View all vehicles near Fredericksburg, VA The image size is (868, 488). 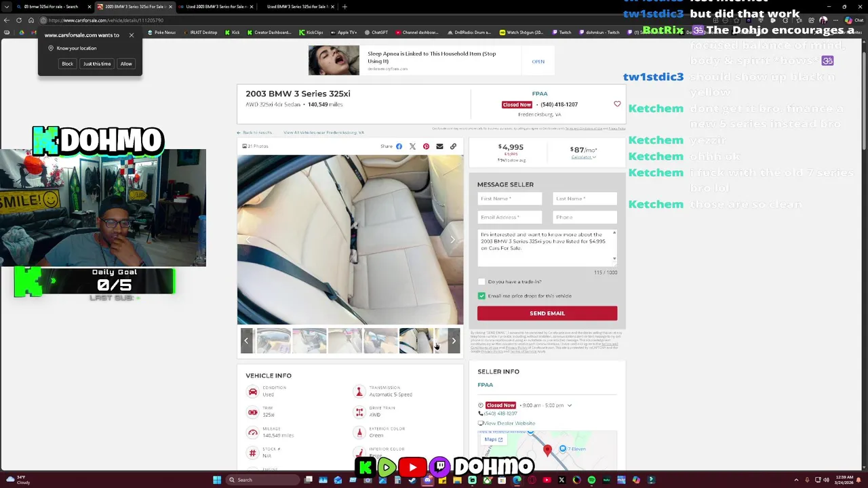[323, 133]
